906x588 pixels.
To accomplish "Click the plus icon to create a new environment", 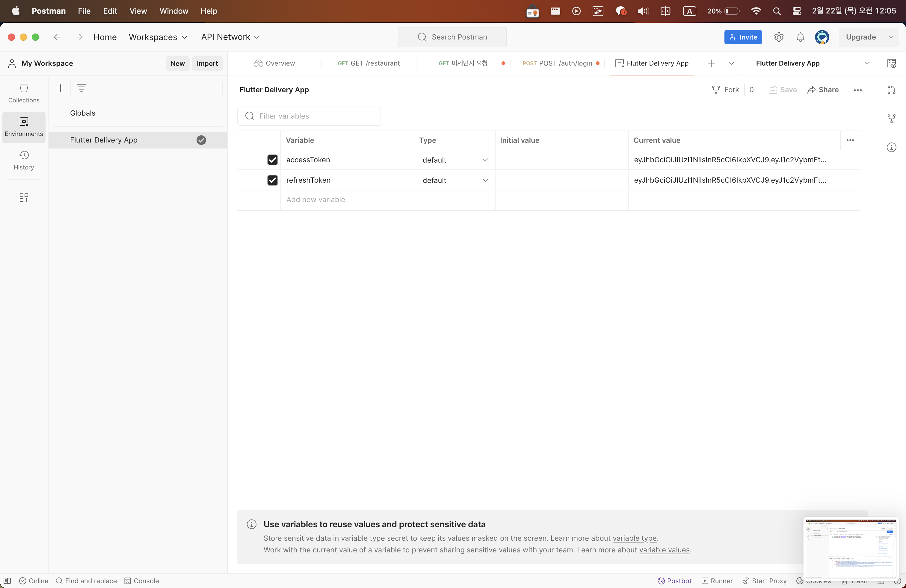I will pos(60,88).
